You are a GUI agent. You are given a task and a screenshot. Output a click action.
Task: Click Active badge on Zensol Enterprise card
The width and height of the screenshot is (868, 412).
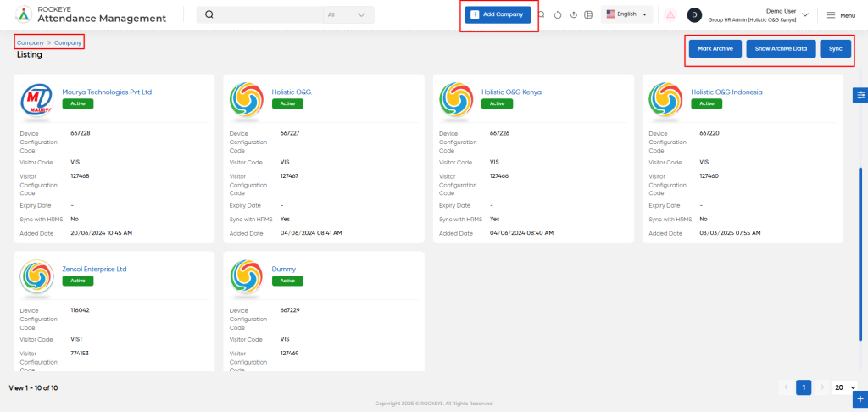[x=78, y=281]
